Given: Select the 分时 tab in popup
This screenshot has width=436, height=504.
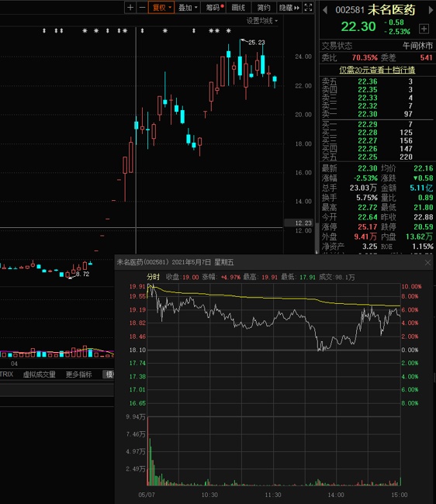Looking at the screenshot, I should [153, 277].
